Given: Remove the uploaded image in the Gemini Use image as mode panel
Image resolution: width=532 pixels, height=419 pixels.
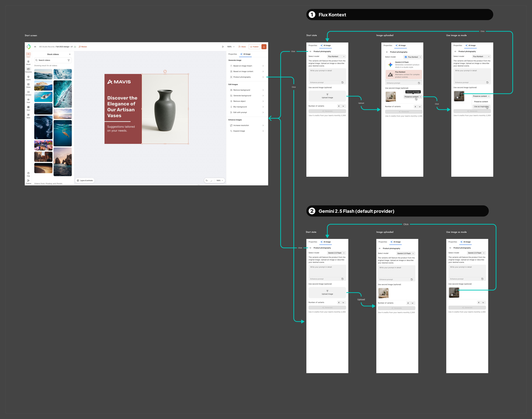Looking at the screenshot, I should (457, 290).
